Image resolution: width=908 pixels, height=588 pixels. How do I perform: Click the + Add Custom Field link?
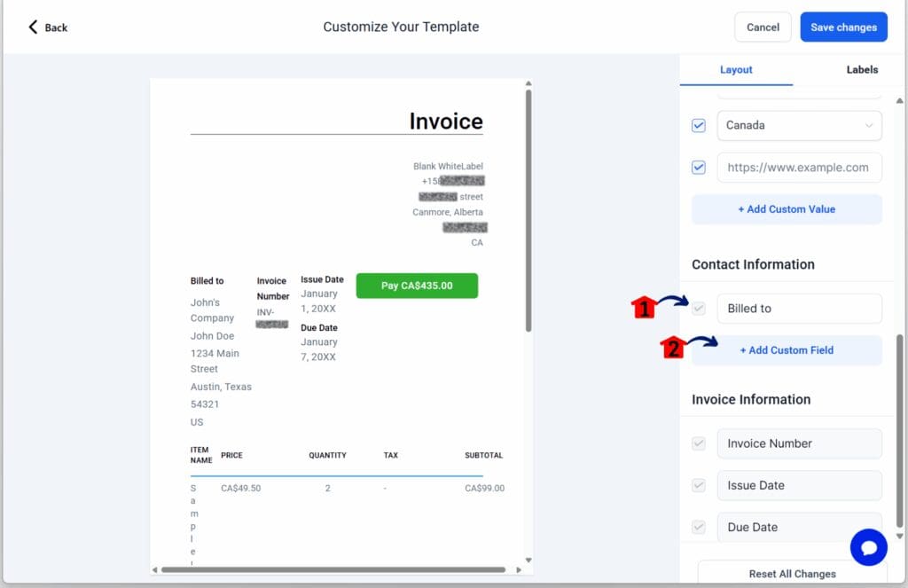tap(786, 350)
